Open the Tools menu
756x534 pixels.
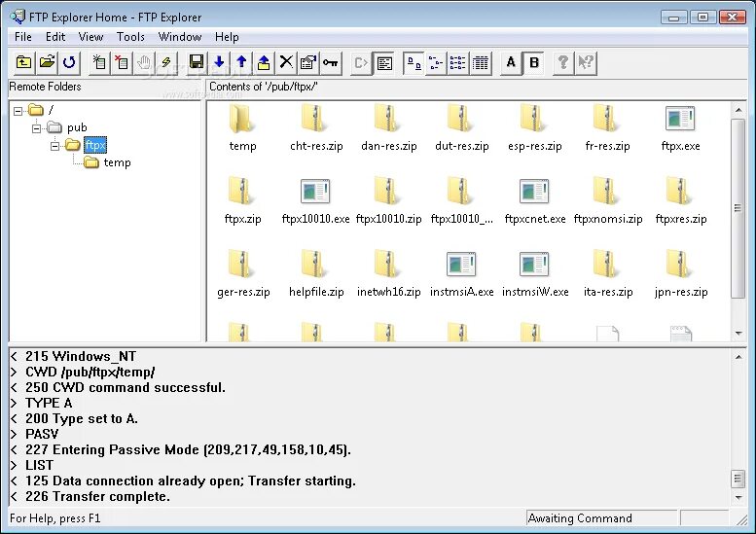click(x=130, y=37)
